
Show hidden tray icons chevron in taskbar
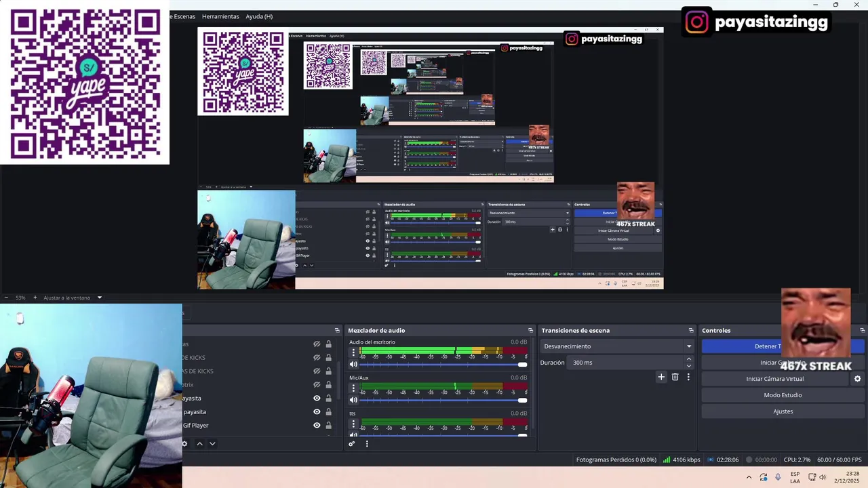[749, 477]
